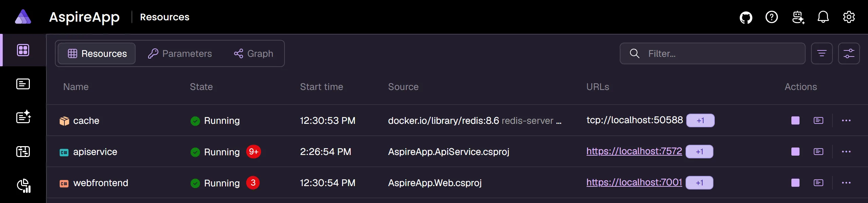Click the tcp://localhost:50588 URL text
Screen dimensions: 868x203
(x=635, y=120)
